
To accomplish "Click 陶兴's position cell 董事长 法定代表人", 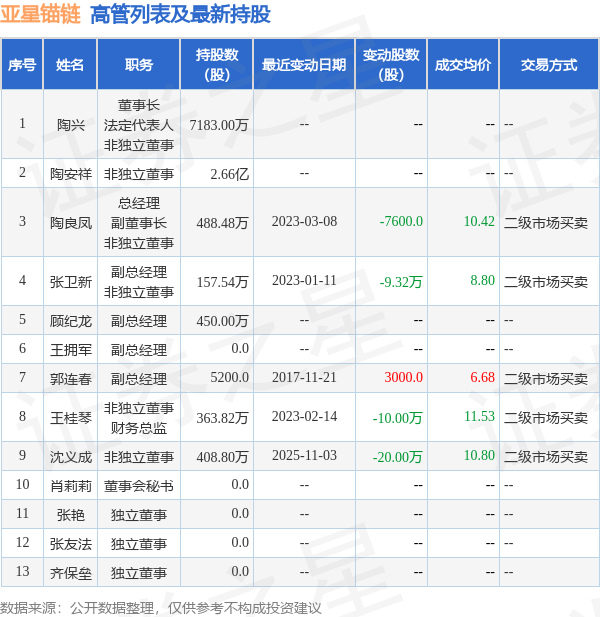I will pos(138,125).
